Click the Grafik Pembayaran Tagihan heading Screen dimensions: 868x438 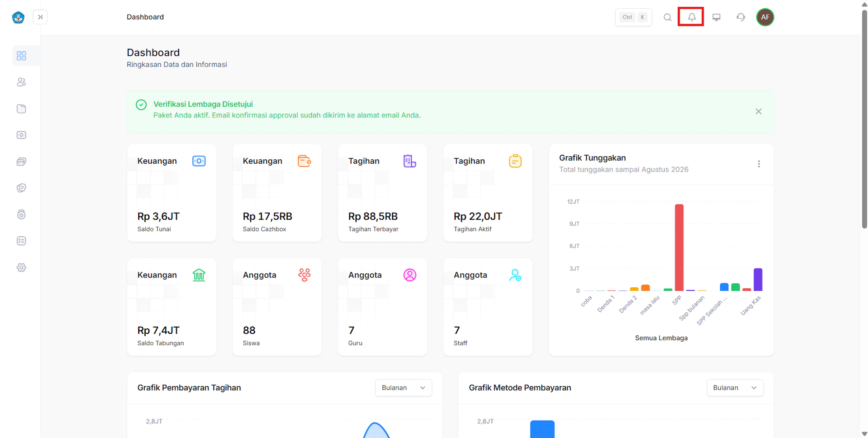pyautogui.click(x=189, y=387)
